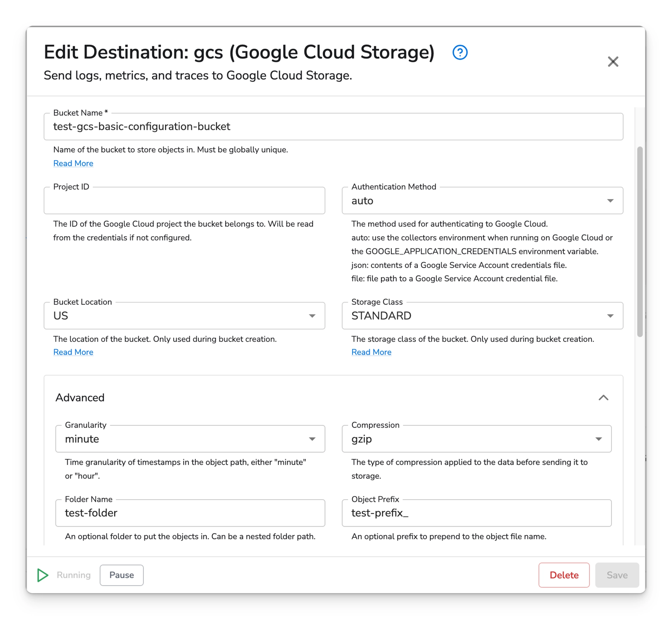Close the Edit Destination dialog
672x619 pixels.
(x=613, y=62)
